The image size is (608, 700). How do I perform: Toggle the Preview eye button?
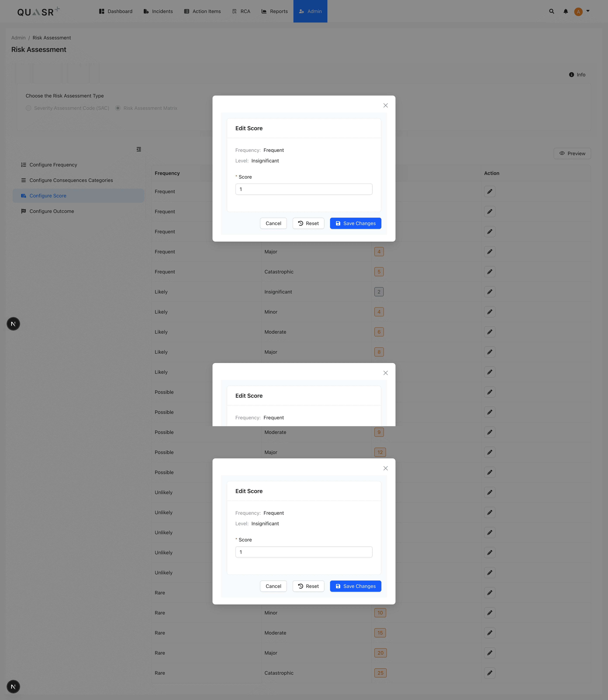point(572,153)
